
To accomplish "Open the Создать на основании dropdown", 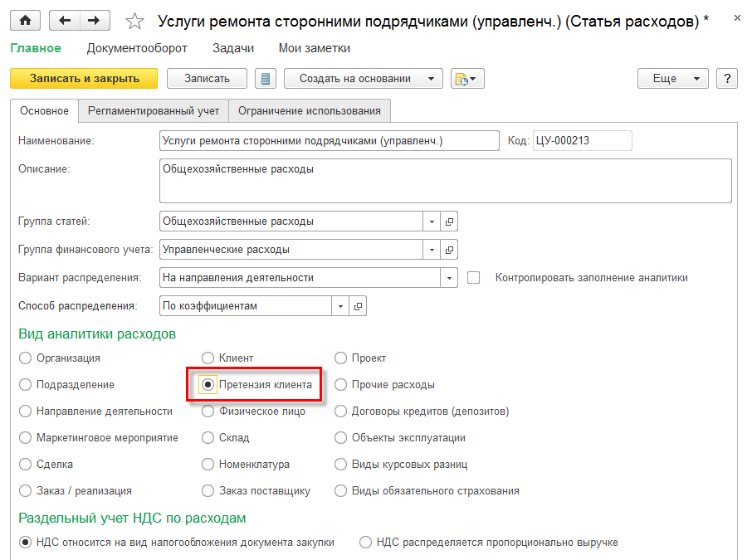I will pos(364,79).
